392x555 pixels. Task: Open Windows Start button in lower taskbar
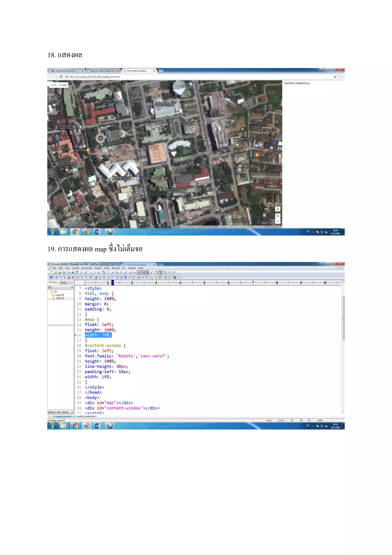(52, 426)
